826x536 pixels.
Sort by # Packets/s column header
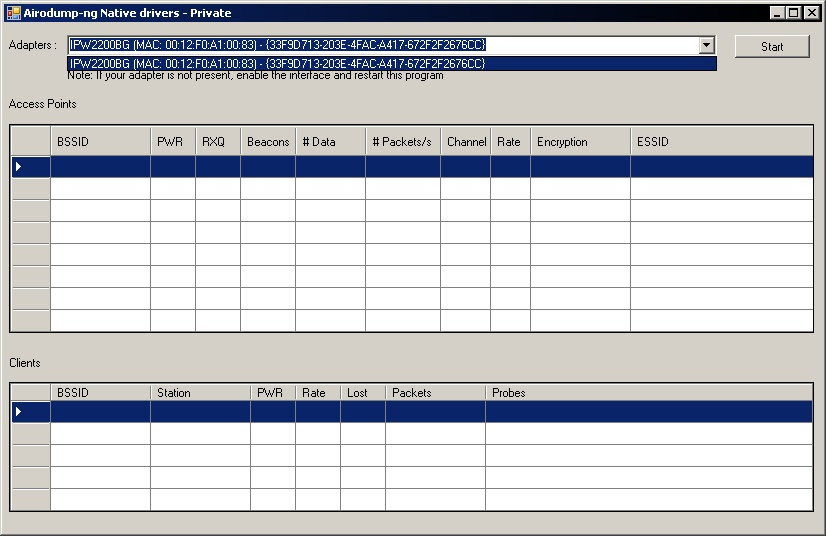pos(403,142)
